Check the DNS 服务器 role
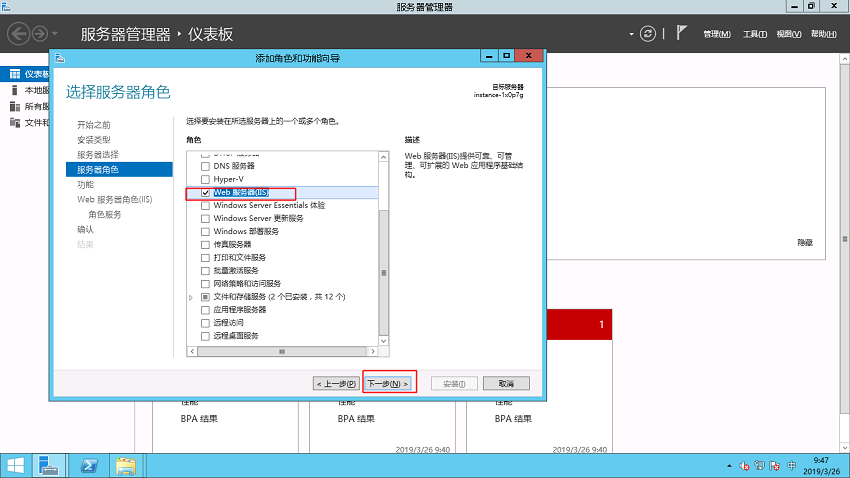 tap(205, 166)
